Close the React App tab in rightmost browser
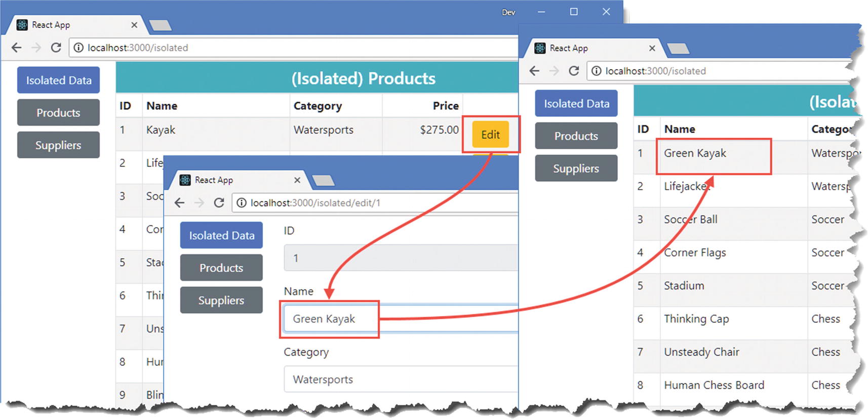The width and height of the screenshot is (868, 420). point(652,48)
